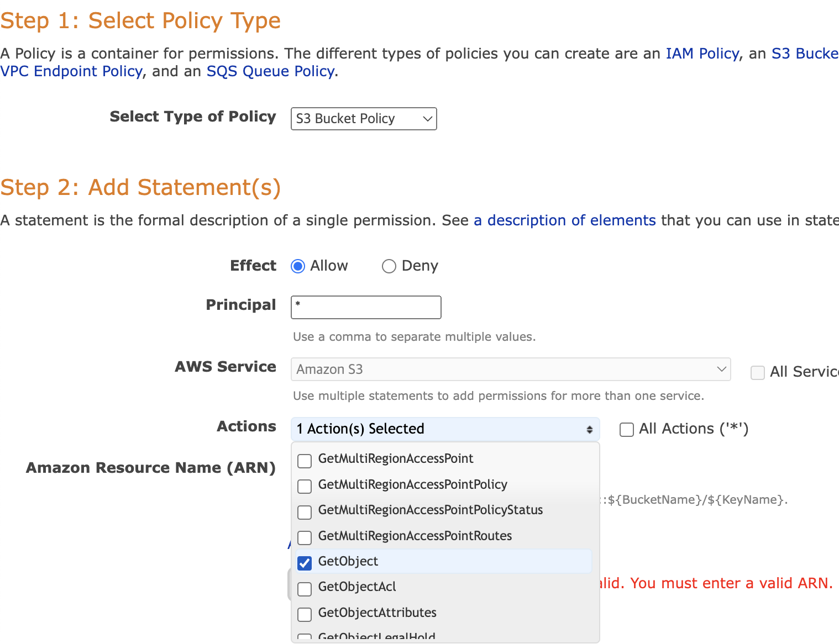Click the Amazon Resource Name (ARN) label
The image size is (839, 644).
pyautogui.click(x=151, y=468)
